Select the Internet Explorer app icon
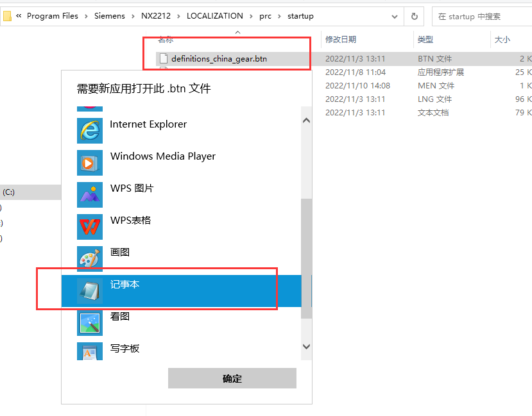Viewport: 532px width, 416px height. [x=90, y=131]
